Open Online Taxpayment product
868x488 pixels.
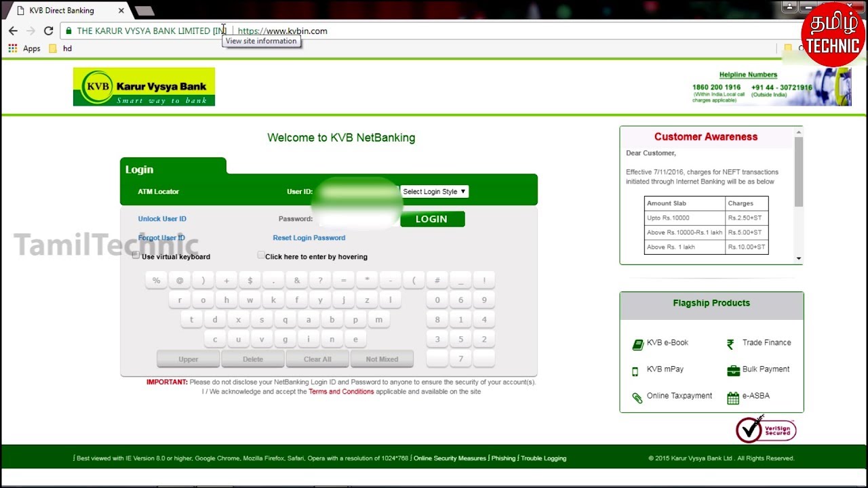coord(672,396)
